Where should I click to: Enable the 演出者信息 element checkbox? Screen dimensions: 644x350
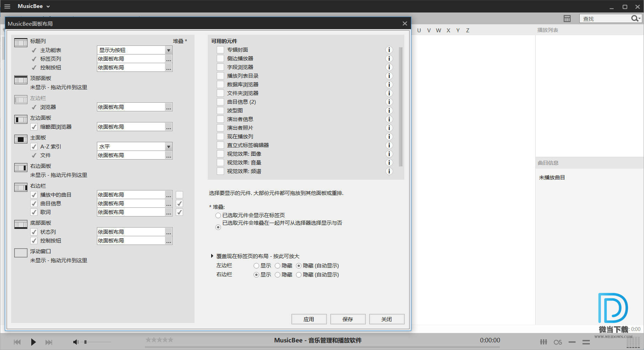pyautogui.click(x=220, y=119)
